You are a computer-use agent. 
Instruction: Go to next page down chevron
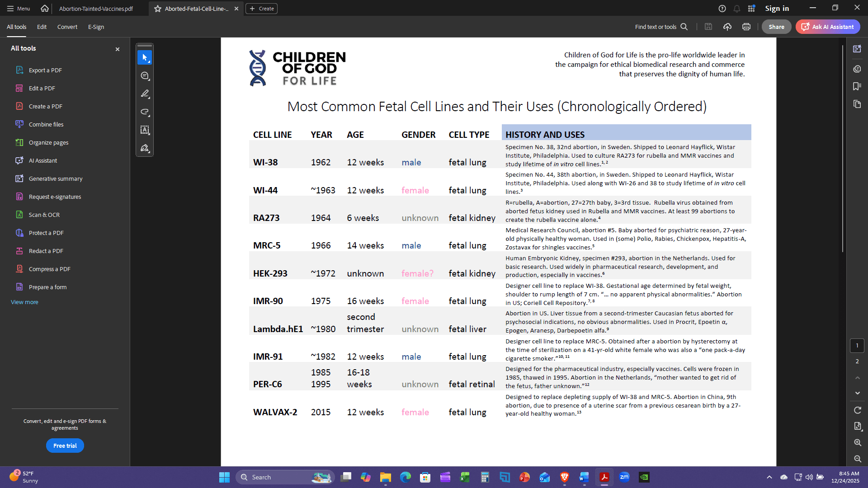click(x=857, y=393)
